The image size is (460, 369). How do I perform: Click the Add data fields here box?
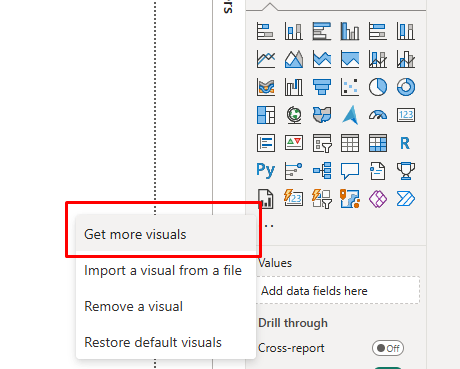coord(338,290)
